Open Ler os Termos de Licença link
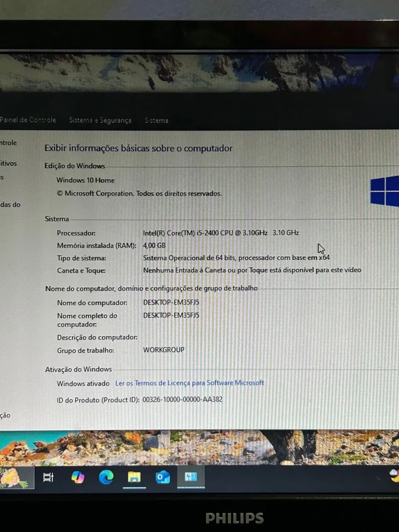This screenshot has width=399, height=532. tap(190, 383)
